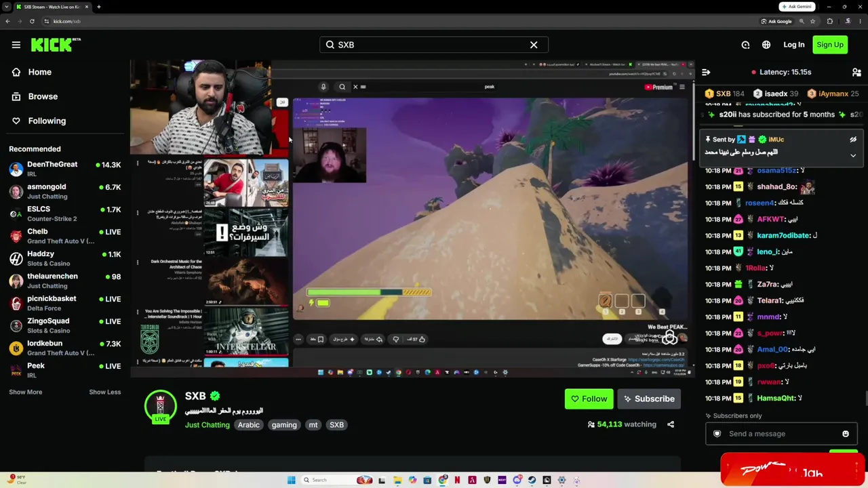This screenshot has width=868, height=488.
Task: Open picnickbasket Delta Force channel
Action: [x=65, y=303]
